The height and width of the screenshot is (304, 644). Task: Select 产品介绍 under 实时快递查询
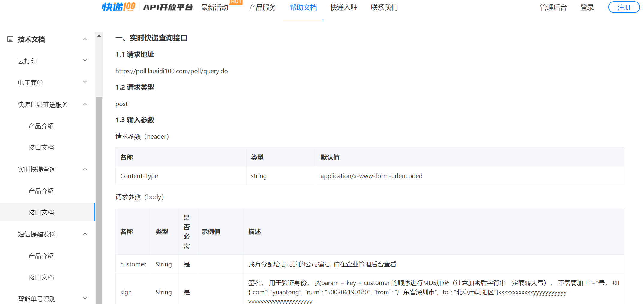pyautogui.click(x=41, y=190)
